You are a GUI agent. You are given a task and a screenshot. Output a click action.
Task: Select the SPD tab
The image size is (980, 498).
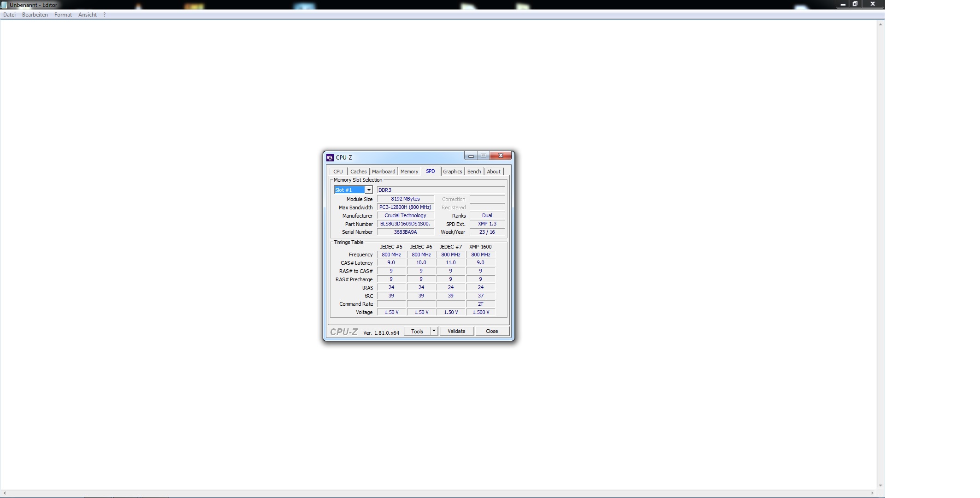431,171
